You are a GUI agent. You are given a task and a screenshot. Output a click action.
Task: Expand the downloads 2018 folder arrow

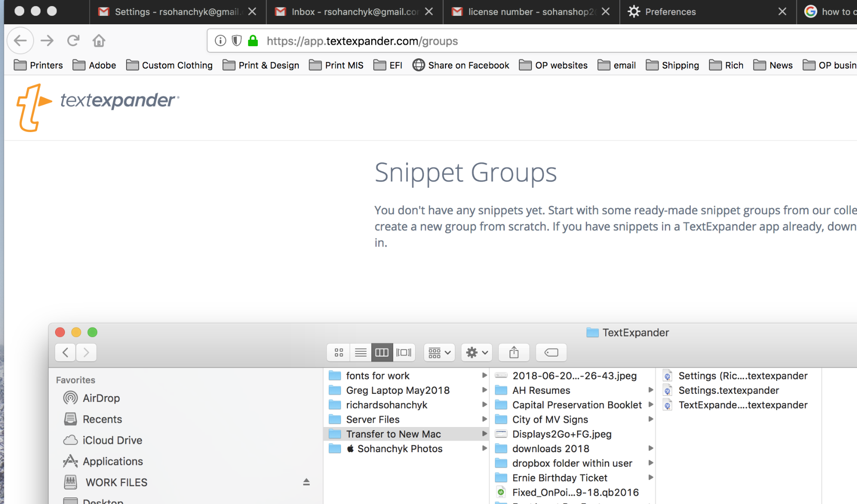(x=651, y=448)
